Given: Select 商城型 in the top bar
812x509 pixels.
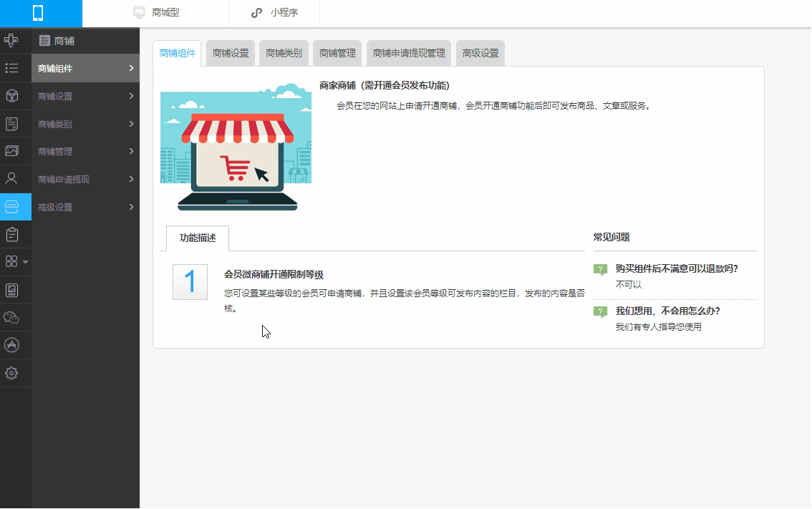Looking at the screenshot, I should 156,13.
